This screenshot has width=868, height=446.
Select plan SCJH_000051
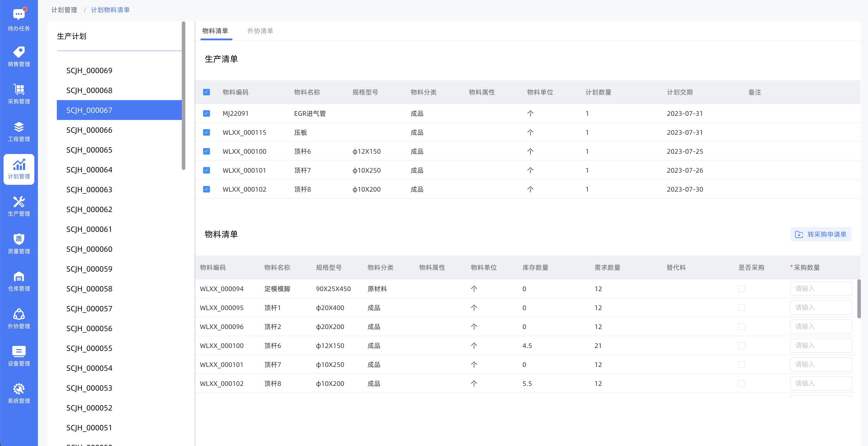click(119, 427)
